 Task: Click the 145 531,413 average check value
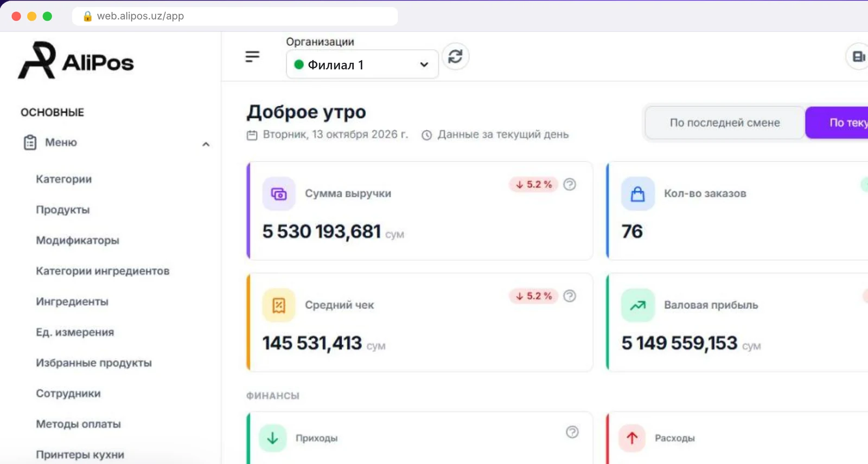(312, 344)
